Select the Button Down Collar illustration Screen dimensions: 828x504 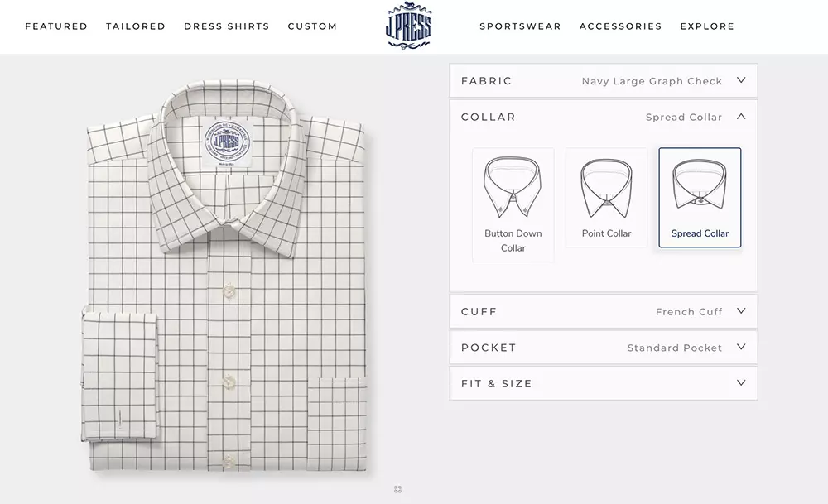513,187
